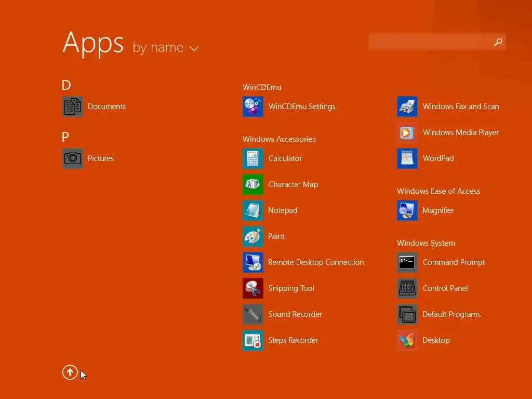Open the 'by name' sort dropdown
Screen dimensions: 532x399
pos(166,47)
